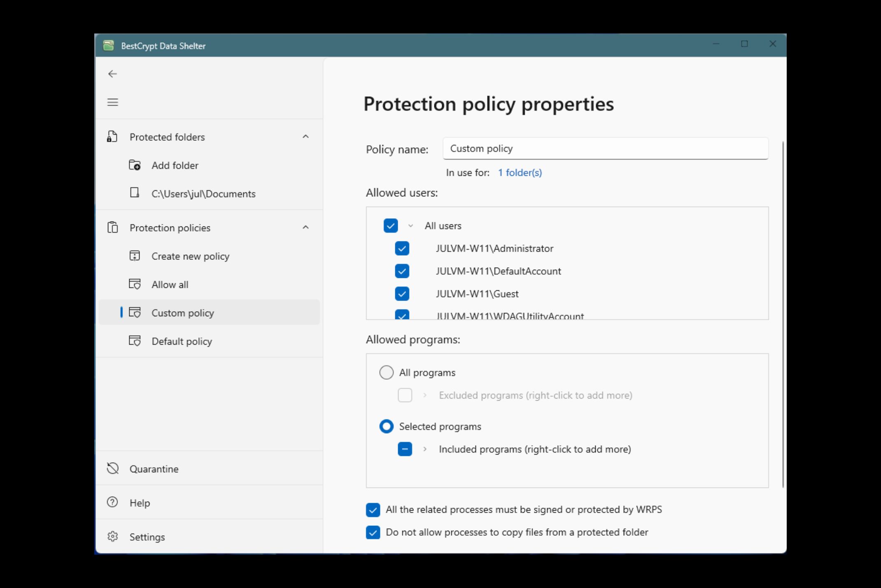Image resolution: width=881 pixels, height=588 pixels.
Task: Click the Allow all policy icon
Action: 135,284
